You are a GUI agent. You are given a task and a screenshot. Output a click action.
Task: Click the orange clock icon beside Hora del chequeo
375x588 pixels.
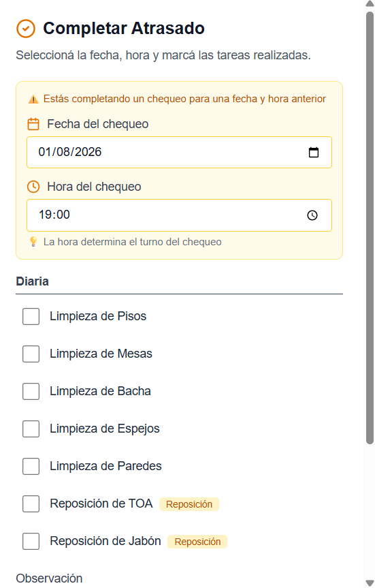33,187
